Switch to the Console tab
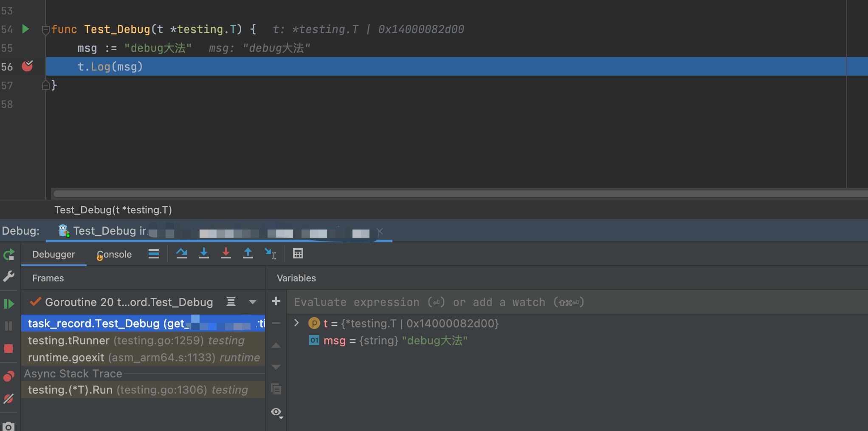 [x=114, y=254]
